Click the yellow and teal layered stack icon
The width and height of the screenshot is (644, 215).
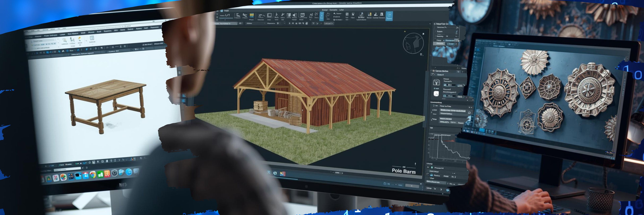(252, 15)
